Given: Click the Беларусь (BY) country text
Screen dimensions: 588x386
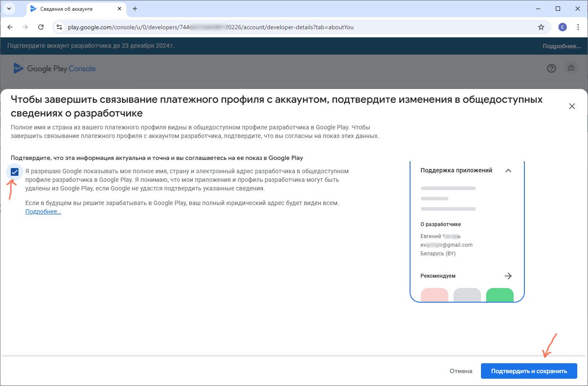Looking at the screenshot, I should coord(438,254).
